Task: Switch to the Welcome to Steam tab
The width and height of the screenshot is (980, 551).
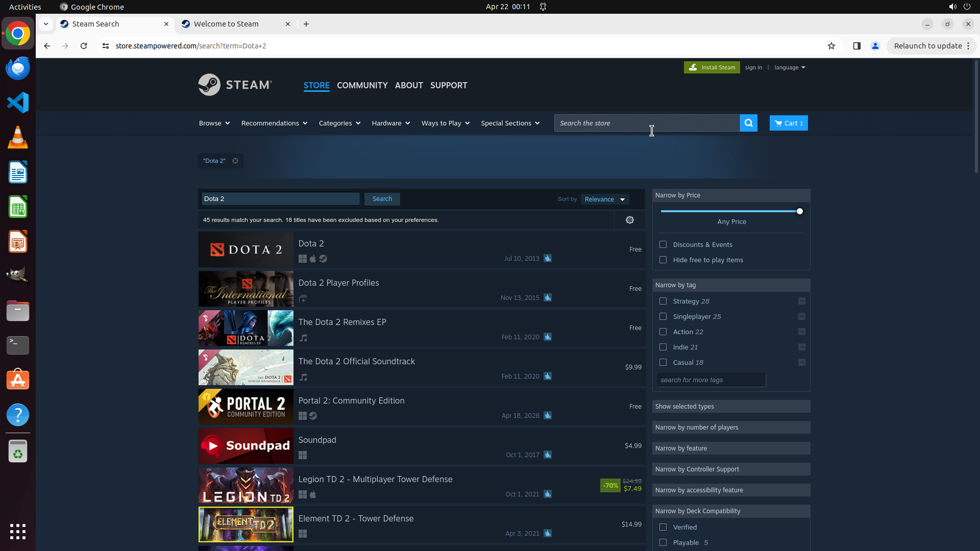Action: (x=226, y=24)
